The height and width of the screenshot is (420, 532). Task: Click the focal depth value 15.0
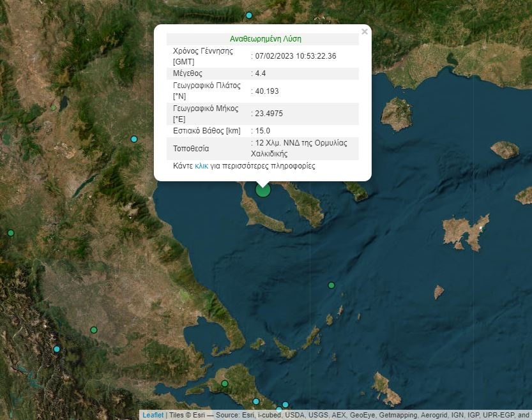pos(262,131)
